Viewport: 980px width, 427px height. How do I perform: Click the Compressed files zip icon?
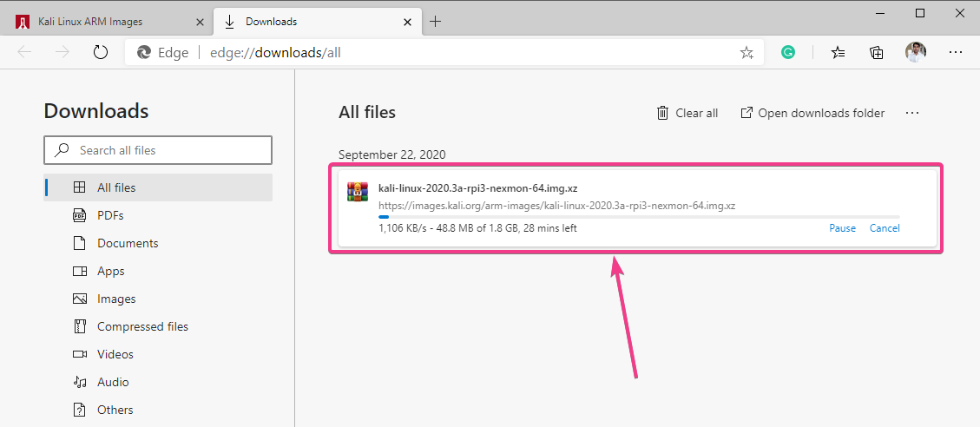coord(79,326)
